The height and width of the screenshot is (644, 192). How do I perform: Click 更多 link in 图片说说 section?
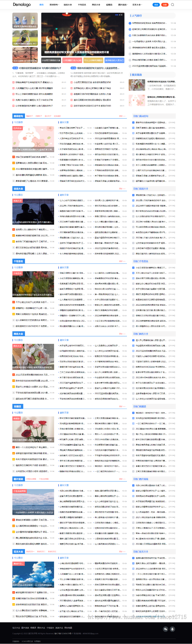tap(122, 479)
